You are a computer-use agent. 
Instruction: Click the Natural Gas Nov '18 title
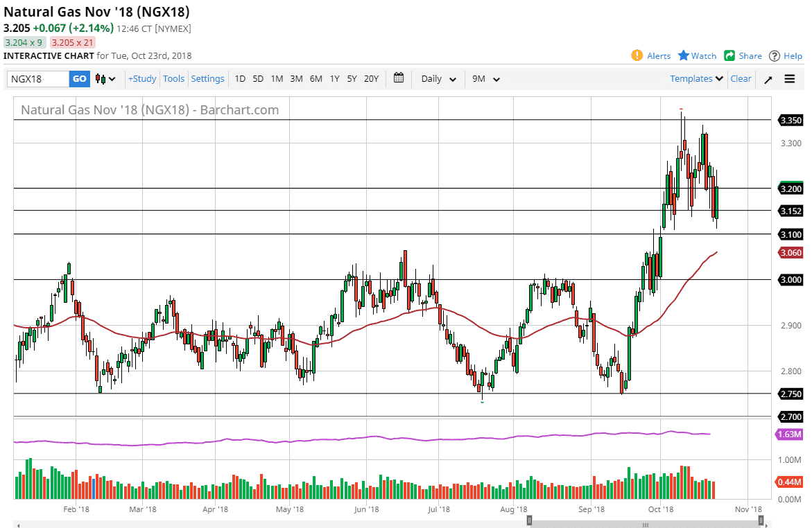[97, 11]
